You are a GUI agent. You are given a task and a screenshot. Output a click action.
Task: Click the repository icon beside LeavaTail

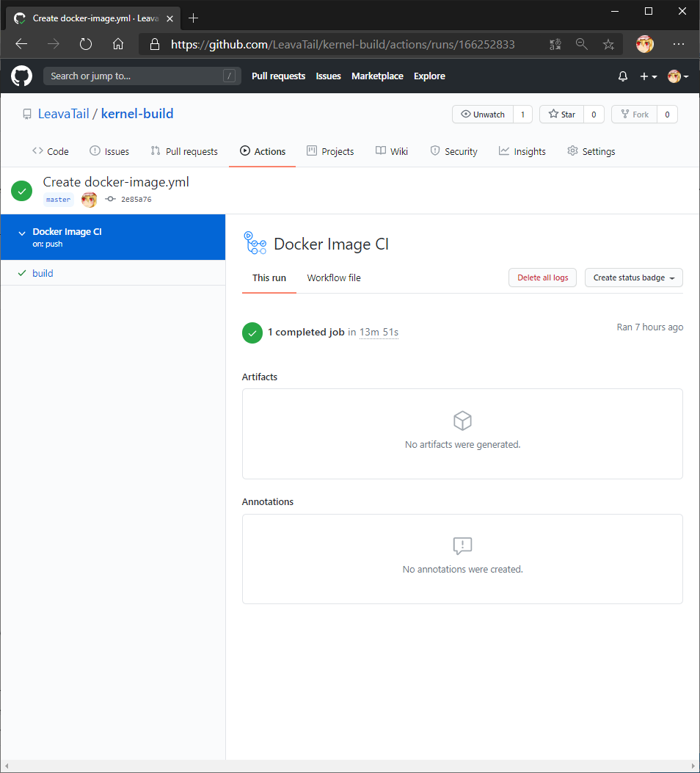tap(27, 115)
